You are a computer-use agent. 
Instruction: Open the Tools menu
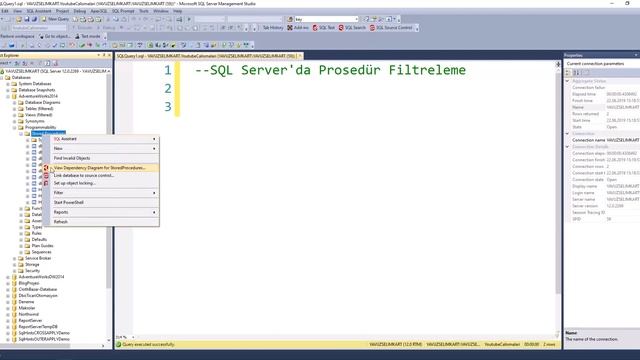(144, 11)
